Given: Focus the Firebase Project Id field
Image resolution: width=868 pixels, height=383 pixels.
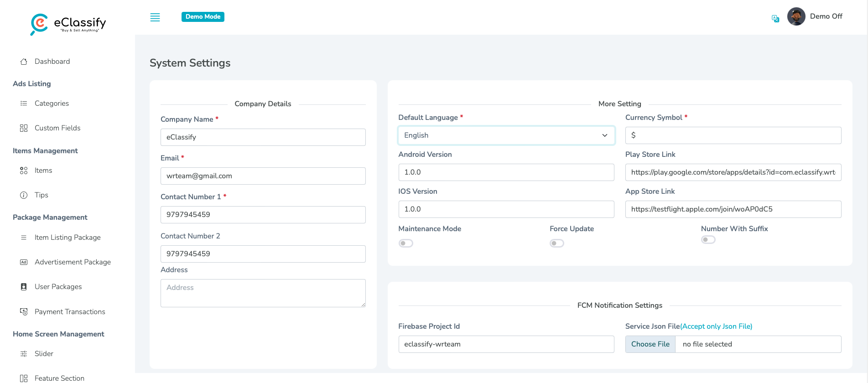Looking at the screenshot, I should click(506, 344).
